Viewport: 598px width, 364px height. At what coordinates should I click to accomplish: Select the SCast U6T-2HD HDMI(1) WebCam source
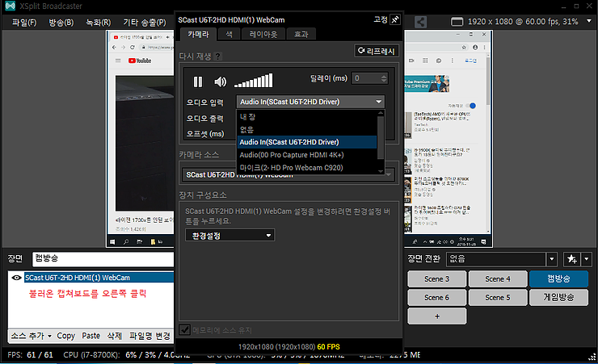point(99,278)
